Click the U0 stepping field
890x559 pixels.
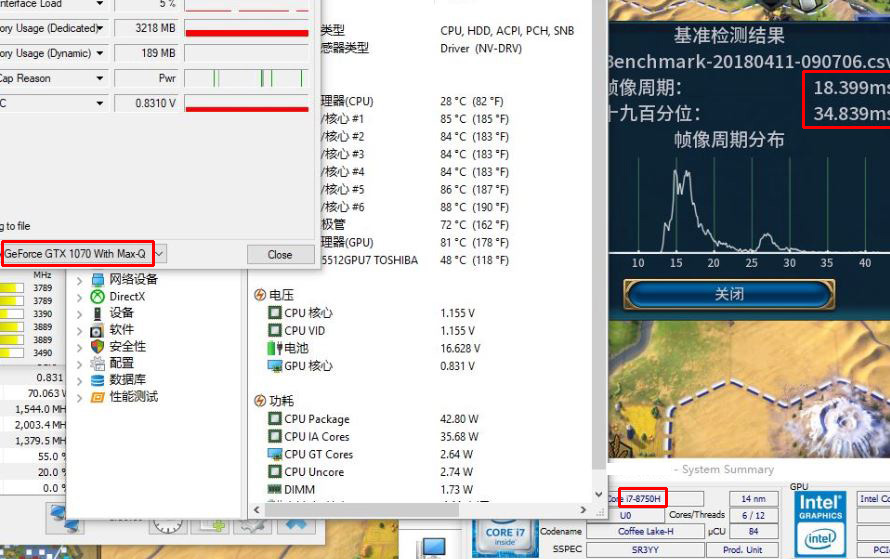(625, 515)
